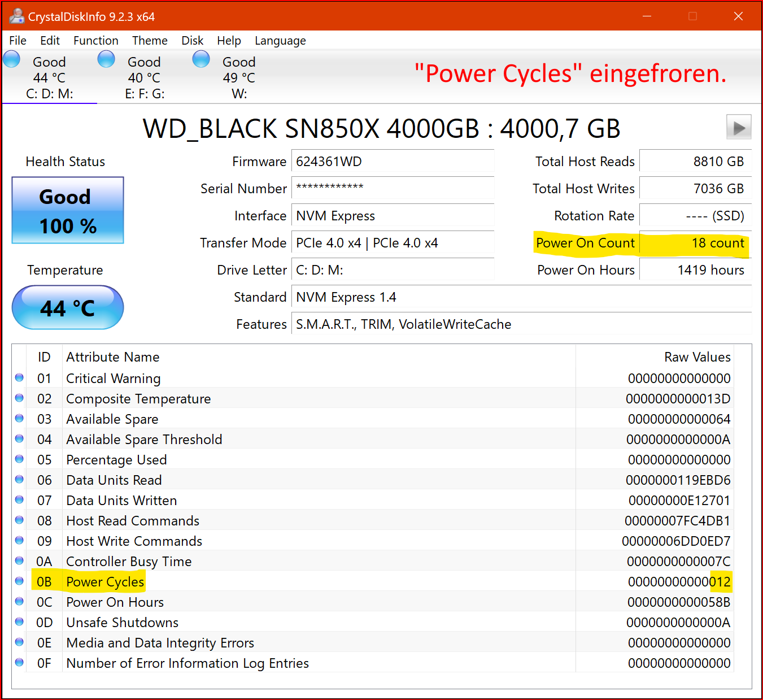Image resolution: width=763 pixels, height=700 pixels.
Task: Open the File menu
Action: click(x=18, y=41)
